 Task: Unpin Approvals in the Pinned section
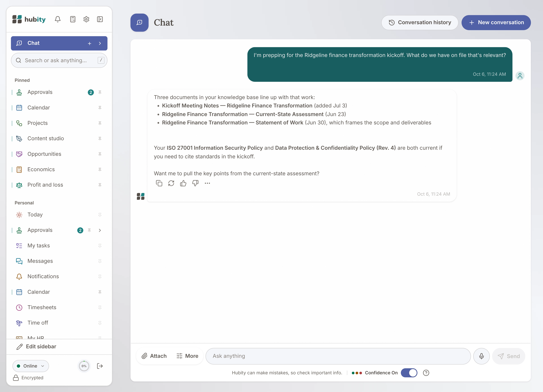click(x=100, y=92)
